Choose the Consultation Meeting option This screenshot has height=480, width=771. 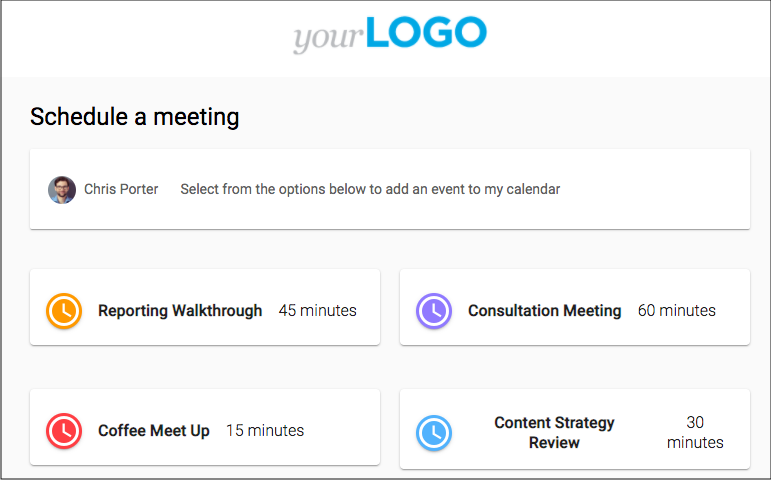[544, 311]
